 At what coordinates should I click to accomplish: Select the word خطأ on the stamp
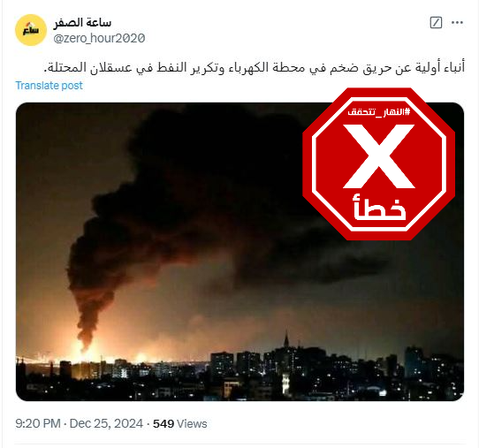point(379,207)
